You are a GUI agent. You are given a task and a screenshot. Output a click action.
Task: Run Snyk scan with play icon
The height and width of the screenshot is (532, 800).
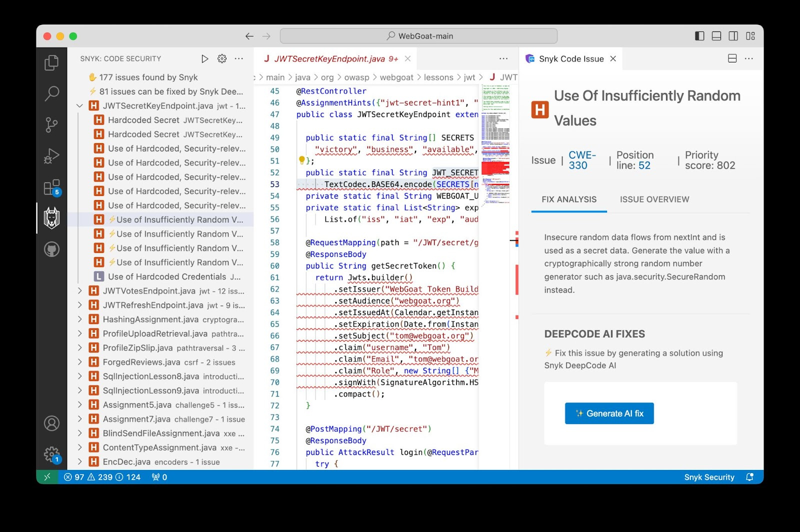(204, 59)
